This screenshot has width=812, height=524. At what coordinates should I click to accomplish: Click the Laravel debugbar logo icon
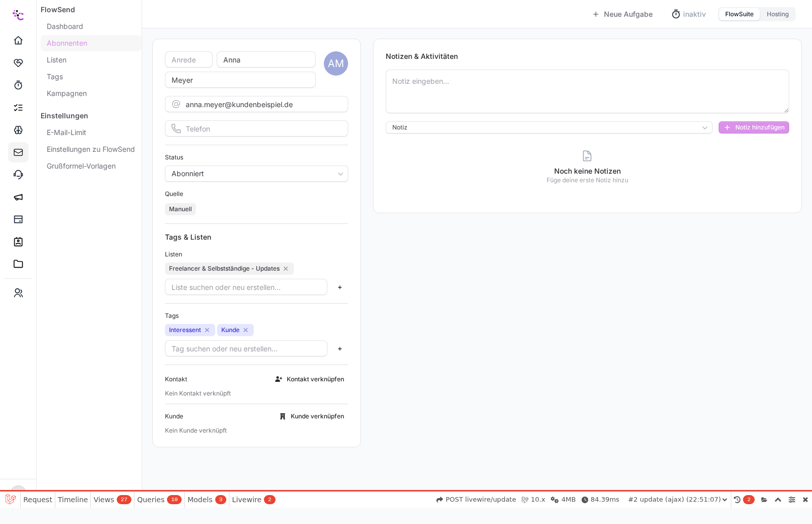tap(11, 500)
